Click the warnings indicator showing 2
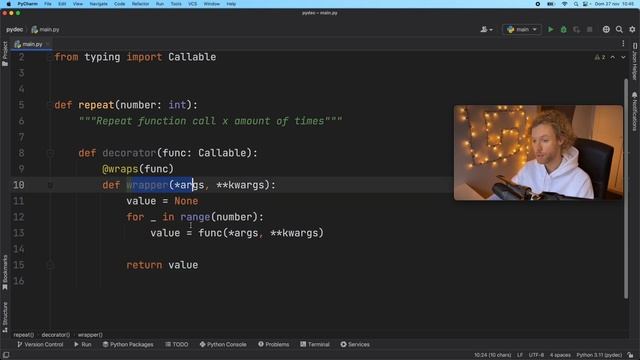 point(600,57)
